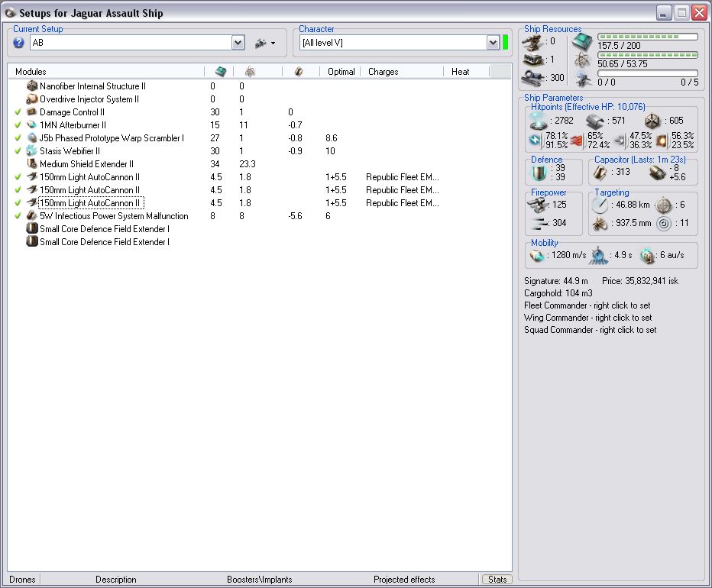The height and width of the screenshot is (588, 712).
Task: Toggle checkmark for 5W Infectious Power System Malfunction
Action: click(x=18, y=215)
